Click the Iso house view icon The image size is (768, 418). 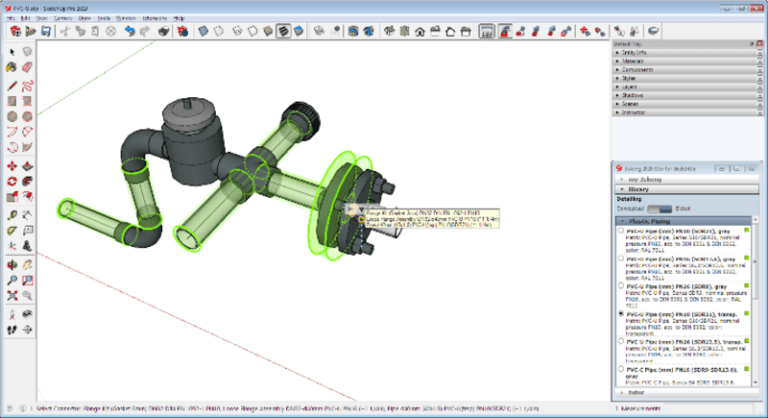pyautogui.click(x=389, y=31)
